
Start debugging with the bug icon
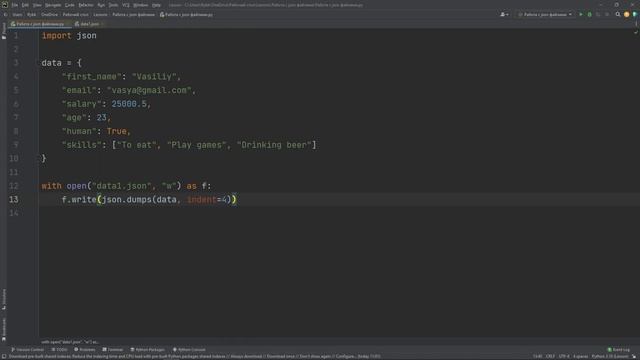589,15
